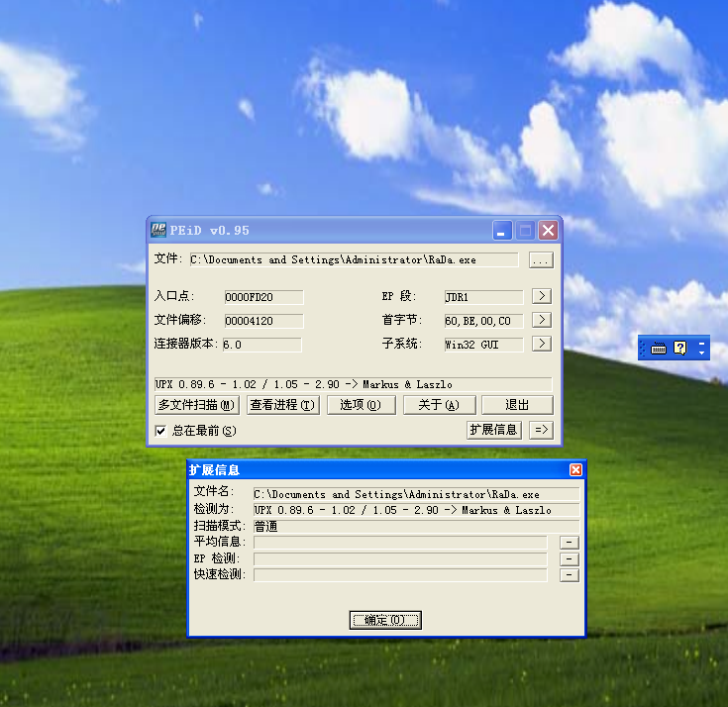Click the EP section field JDR1

pos(483,297)
